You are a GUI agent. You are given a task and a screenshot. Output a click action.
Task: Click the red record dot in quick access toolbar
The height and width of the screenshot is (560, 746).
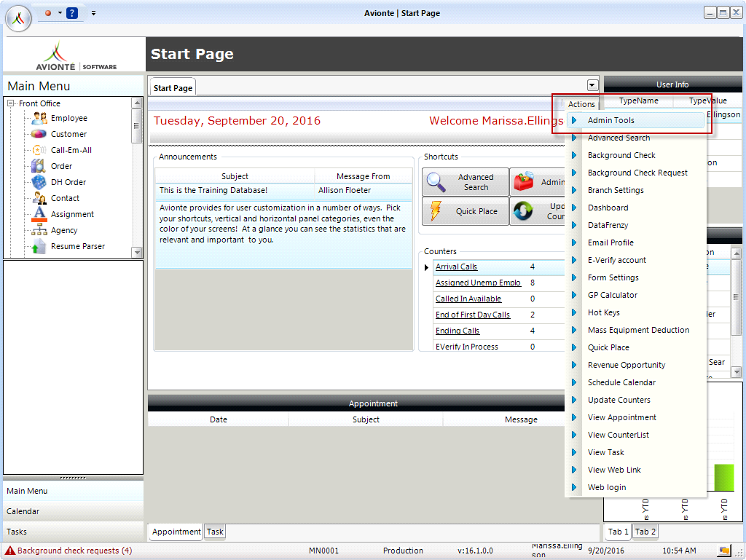(48, 13)
